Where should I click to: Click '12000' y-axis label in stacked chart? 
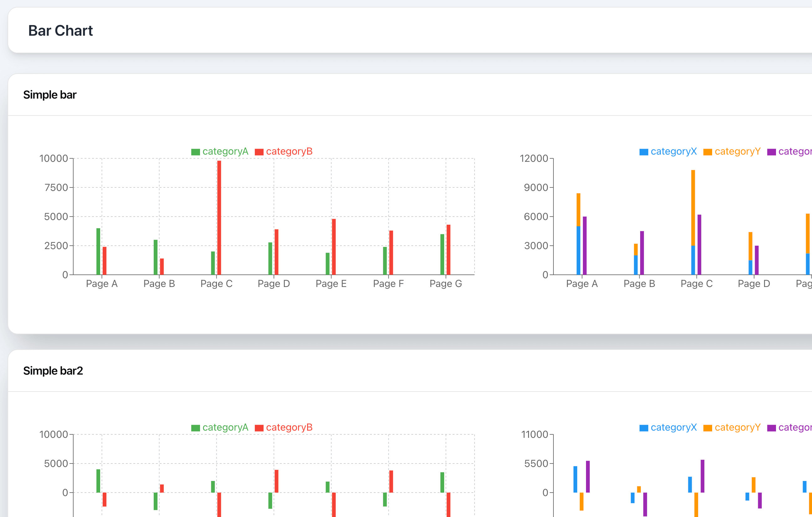pyautogui.click(x=534, y=158)
